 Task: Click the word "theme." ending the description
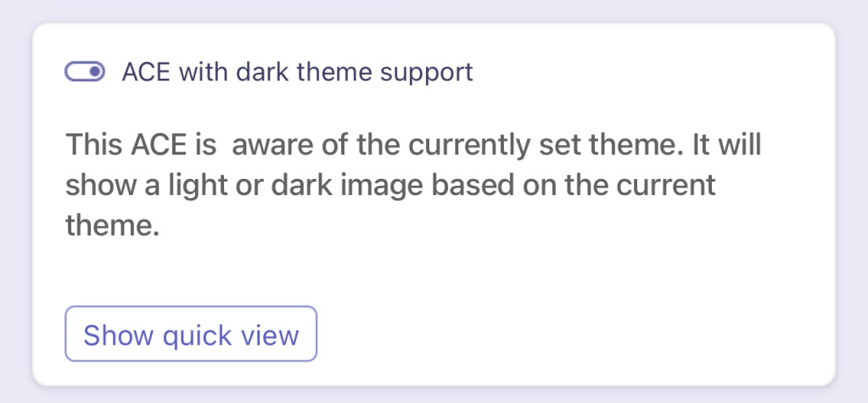pos(113,226)
